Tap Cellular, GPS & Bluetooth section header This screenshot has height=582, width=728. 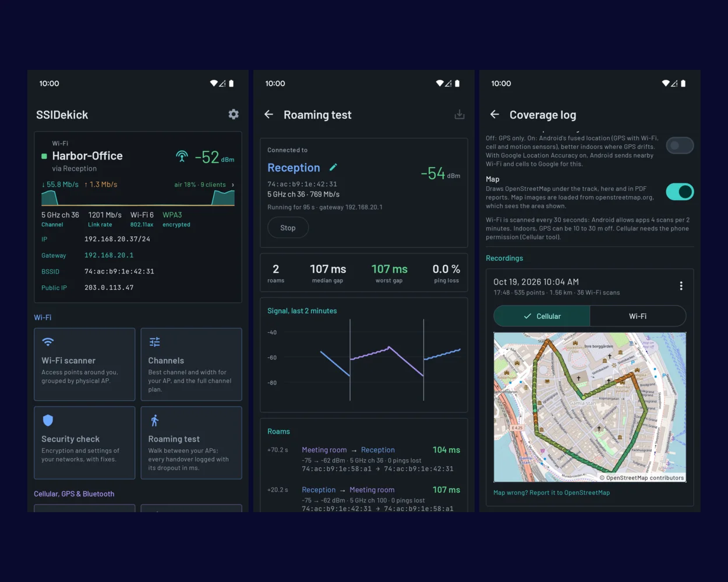(x=74, y=494)
